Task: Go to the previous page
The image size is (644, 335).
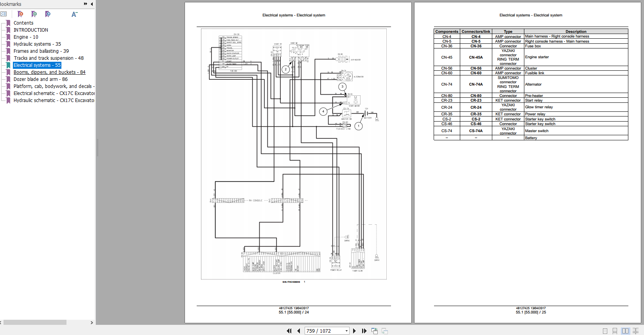Action: coord(299,331)
